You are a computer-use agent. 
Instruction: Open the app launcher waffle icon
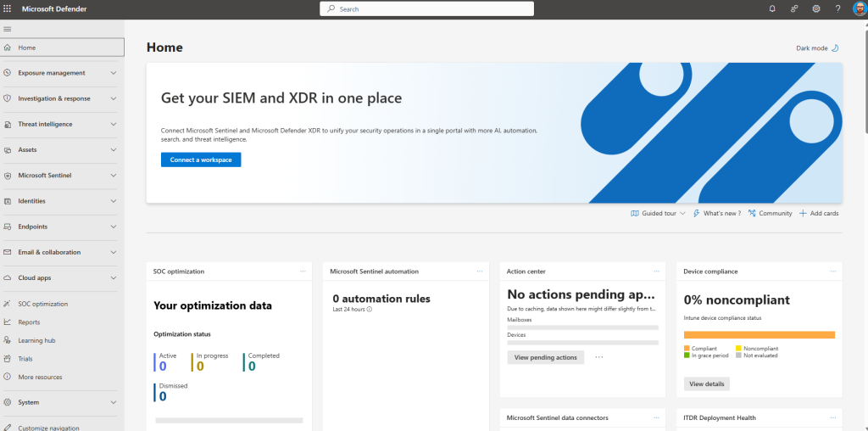(7, 8)
